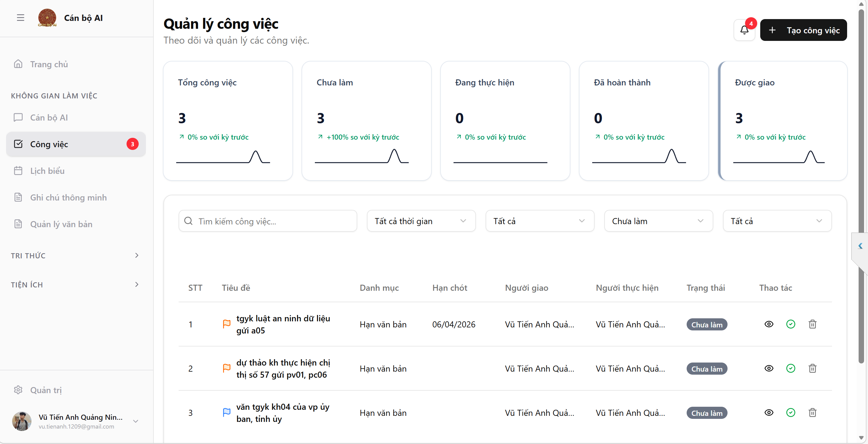This screenshot has height=444, width=868.
Task: Click the Trạng thái column header
Action: [706, 288]
